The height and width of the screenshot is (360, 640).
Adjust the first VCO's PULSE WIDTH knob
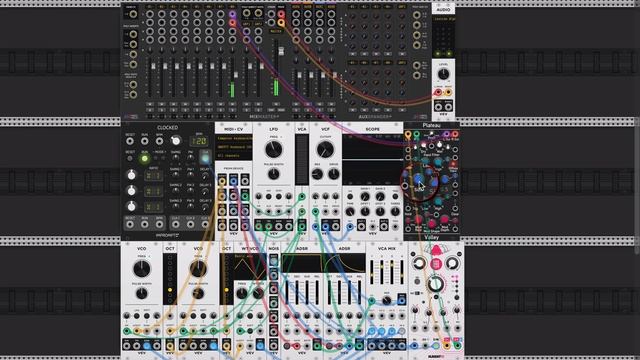(141, 293)
